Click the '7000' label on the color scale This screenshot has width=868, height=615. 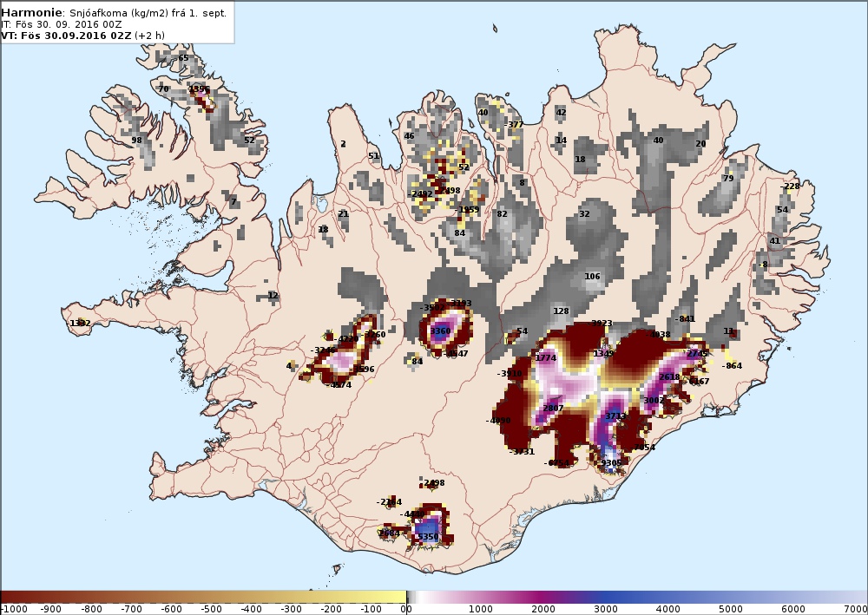855,609
